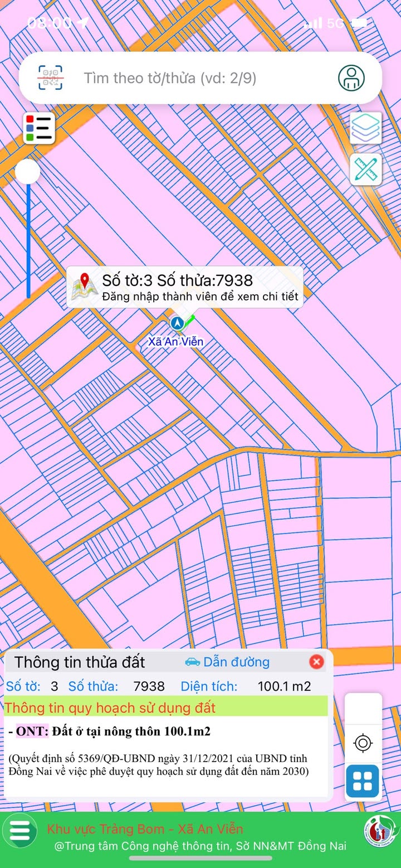Select the ruler measurement tool
This screenshot has width=401, height=868.
pyautogui.click(x=366, y=169)
